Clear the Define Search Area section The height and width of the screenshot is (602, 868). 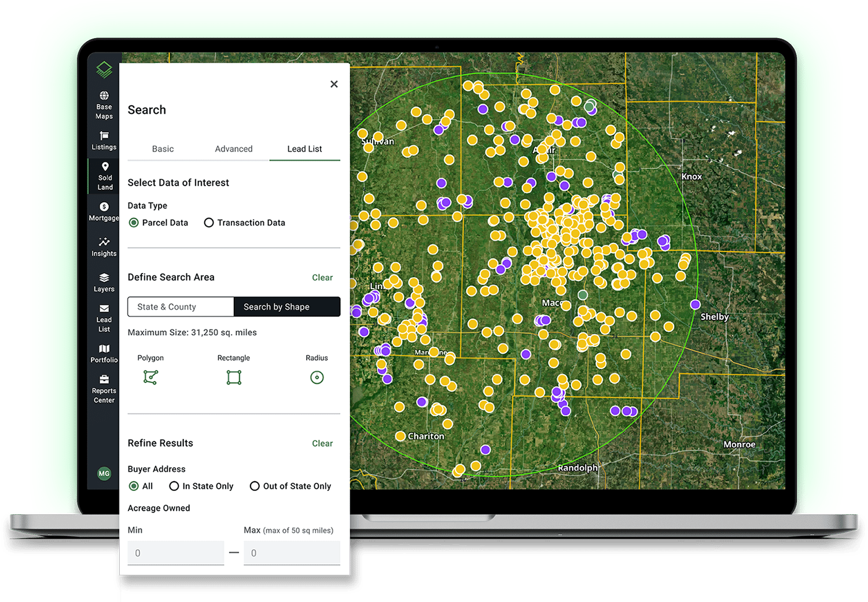click(x=322, y=278)
